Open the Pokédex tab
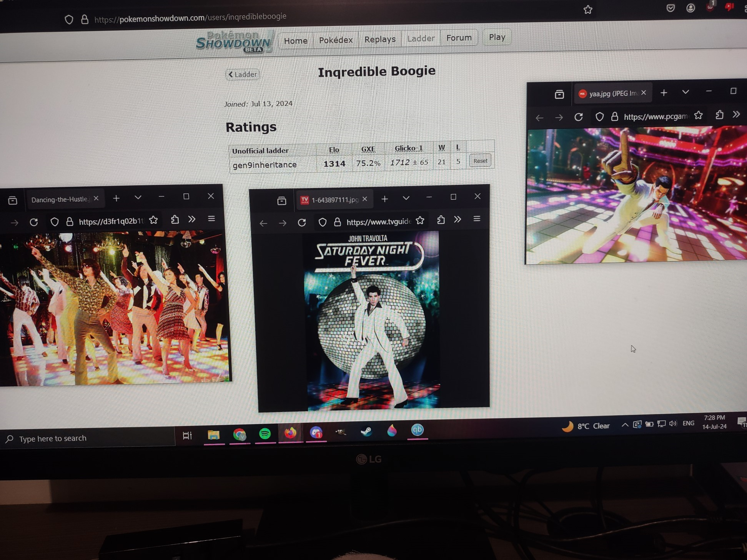 click(x=336, y=40)
